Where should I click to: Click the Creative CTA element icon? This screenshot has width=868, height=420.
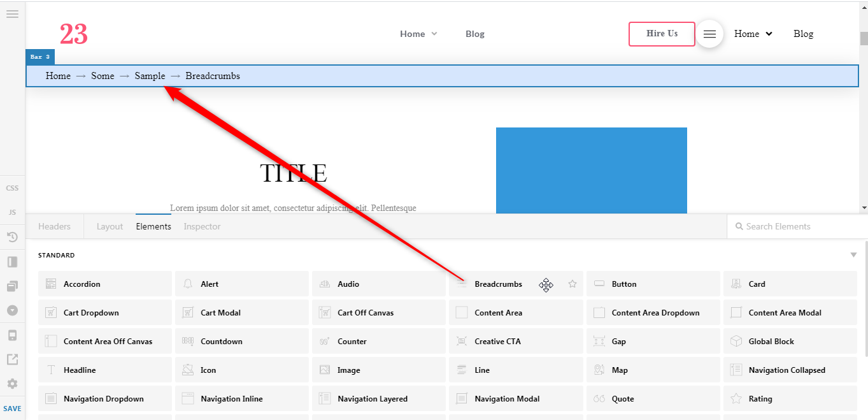tap(462, 342)
